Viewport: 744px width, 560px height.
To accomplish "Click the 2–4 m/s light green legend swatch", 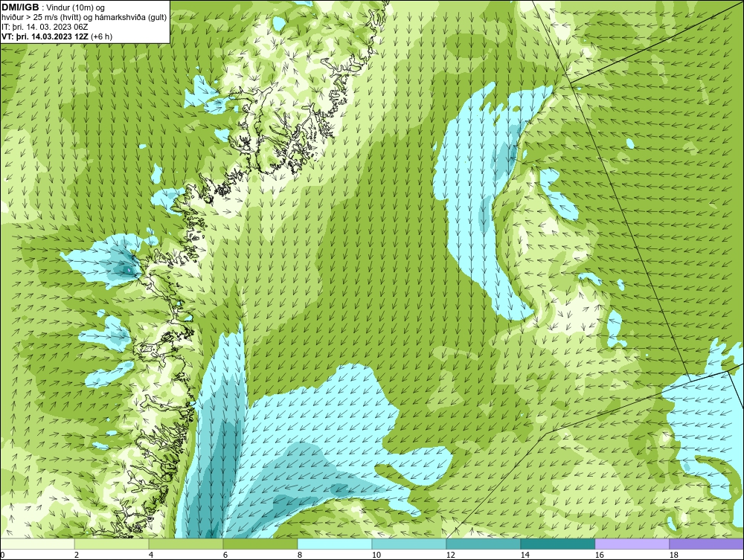I will [112, 544].
